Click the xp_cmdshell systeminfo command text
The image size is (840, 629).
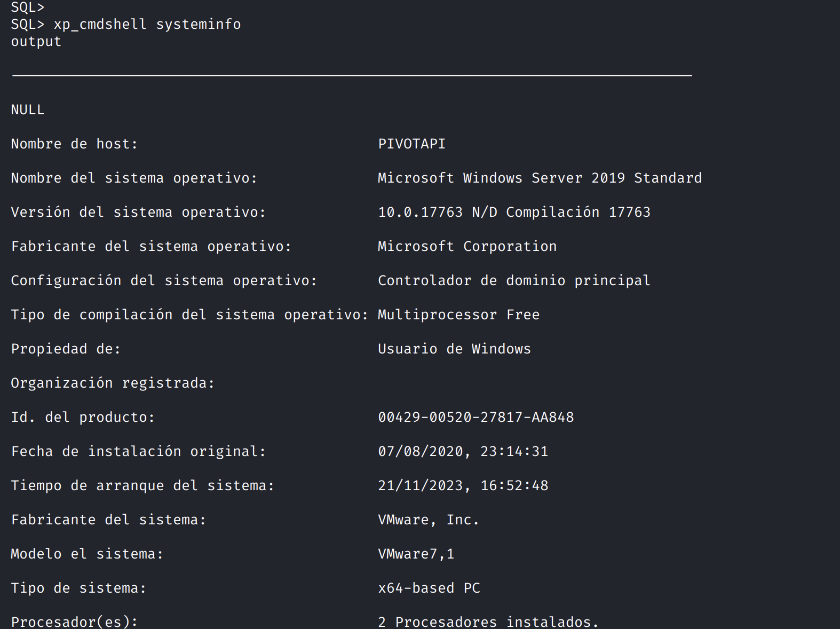click(x=147, y=25)
